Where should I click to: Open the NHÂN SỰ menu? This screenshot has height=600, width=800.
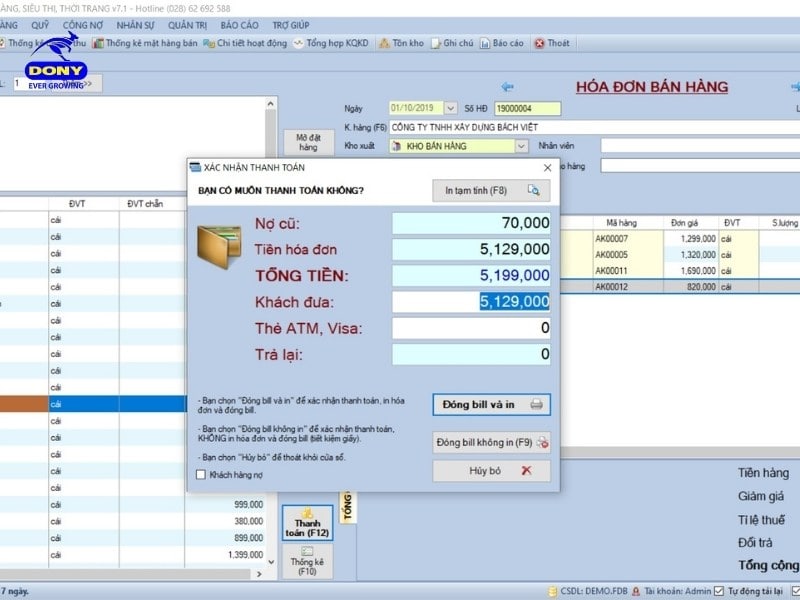pyautogui.click(x=135, y=25)
